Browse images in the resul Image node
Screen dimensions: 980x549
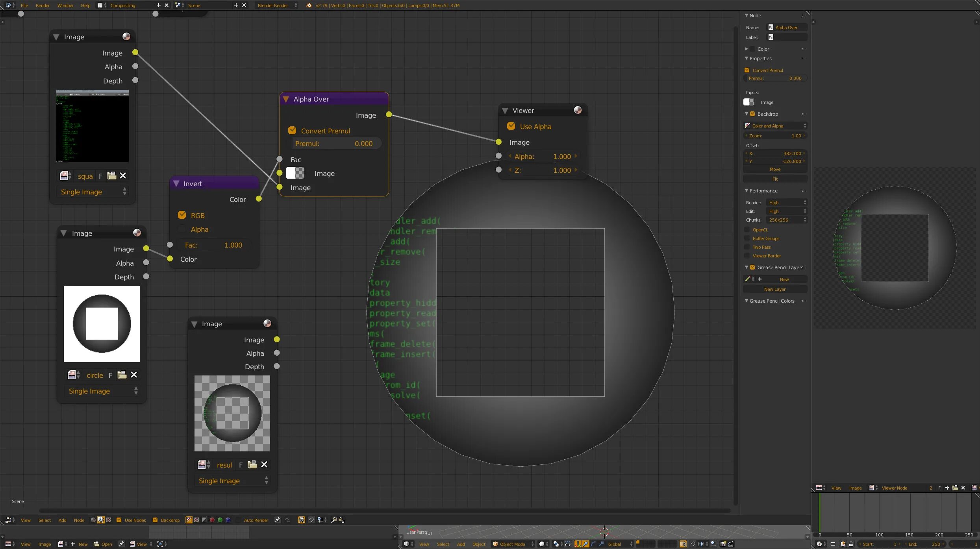click(204, 465)
